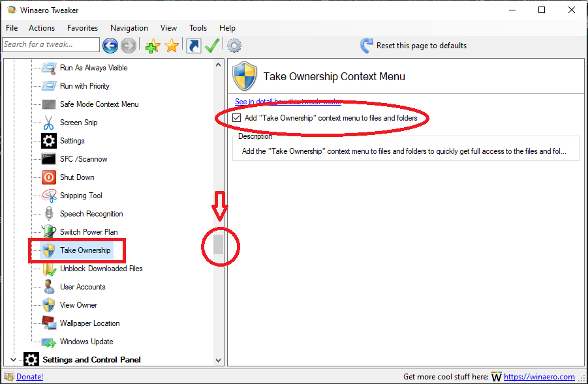The image size is (588, 384).
Task: Click the Back navigation arrow icon
Action: [110, 46]
